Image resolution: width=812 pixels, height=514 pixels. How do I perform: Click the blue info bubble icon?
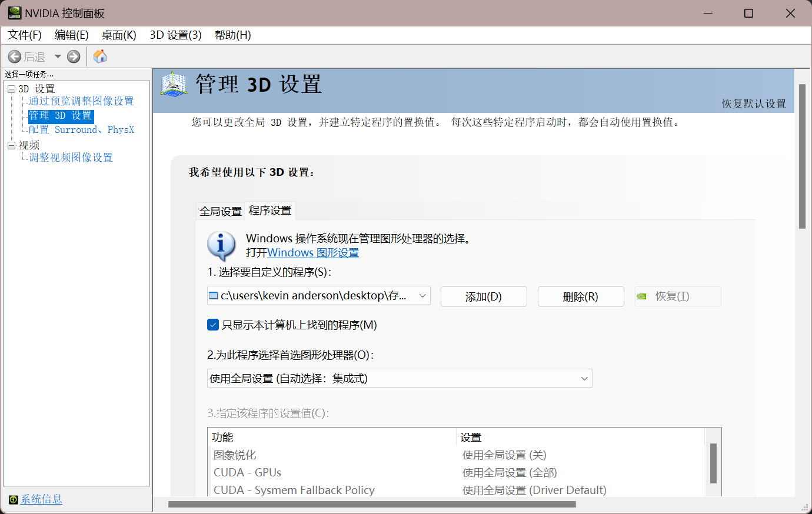coord(221,246)
